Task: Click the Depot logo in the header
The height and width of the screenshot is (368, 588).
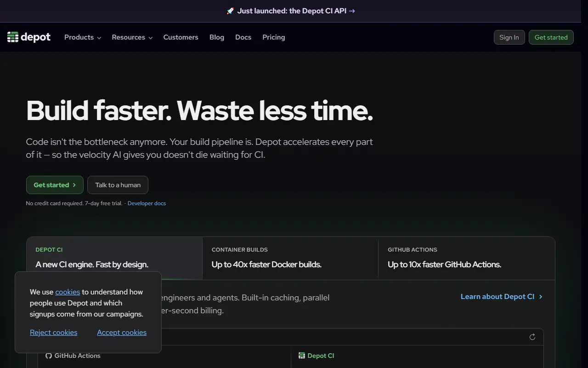Action: pos(29,37)
